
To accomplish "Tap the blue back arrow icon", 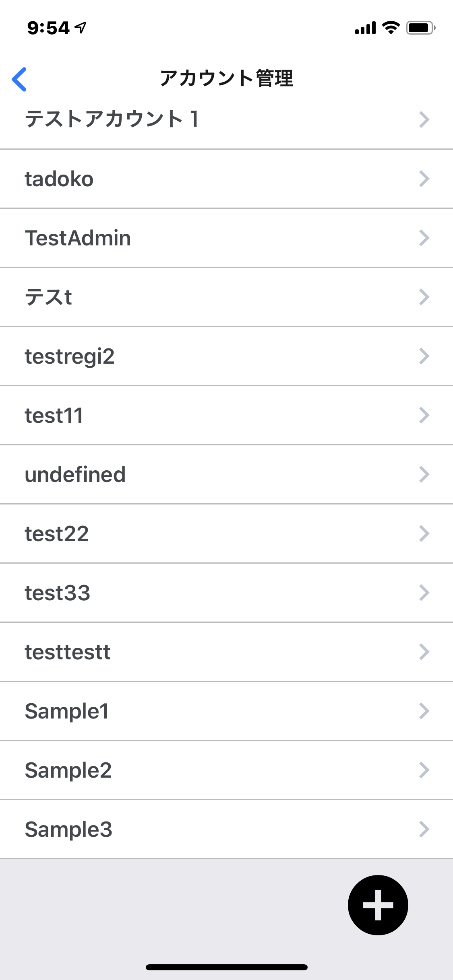I will click(19, 79).
